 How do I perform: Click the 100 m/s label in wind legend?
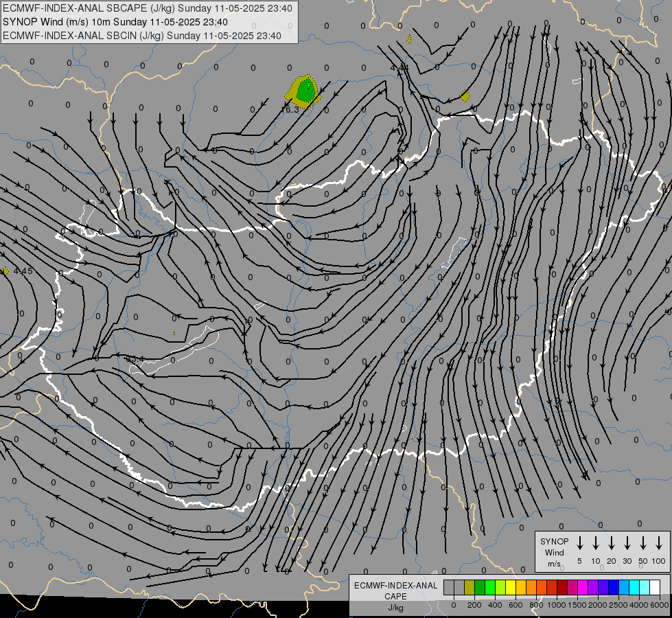[x=659, y=561]
